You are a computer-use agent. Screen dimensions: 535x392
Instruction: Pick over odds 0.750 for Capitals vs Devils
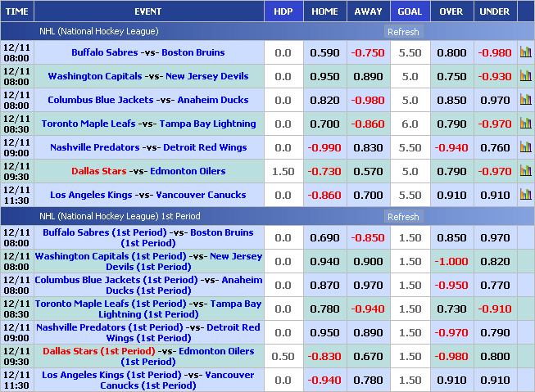point(451,77)
